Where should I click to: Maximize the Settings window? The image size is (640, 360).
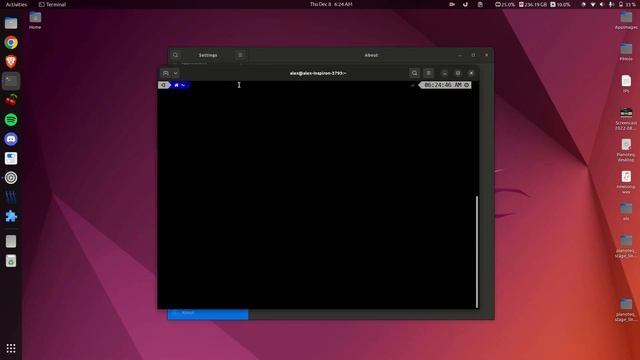pyautogui.click(x=473, y=55)
